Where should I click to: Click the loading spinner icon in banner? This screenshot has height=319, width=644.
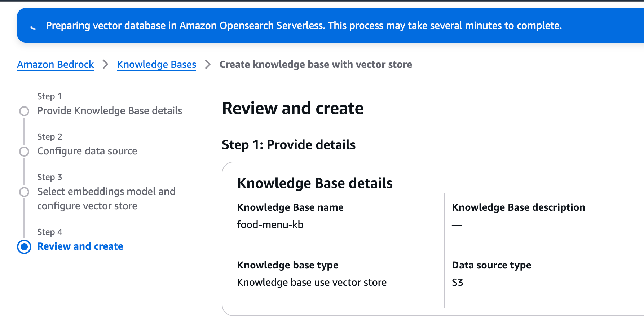click(x=33, y=27)
